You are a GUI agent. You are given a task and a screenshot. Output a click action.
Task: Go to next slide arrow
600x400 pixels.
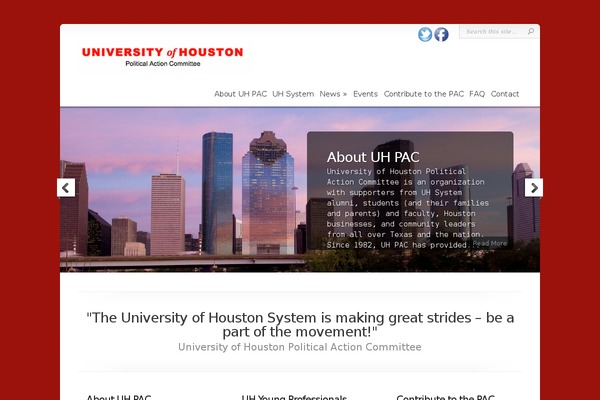coord(534,188)
